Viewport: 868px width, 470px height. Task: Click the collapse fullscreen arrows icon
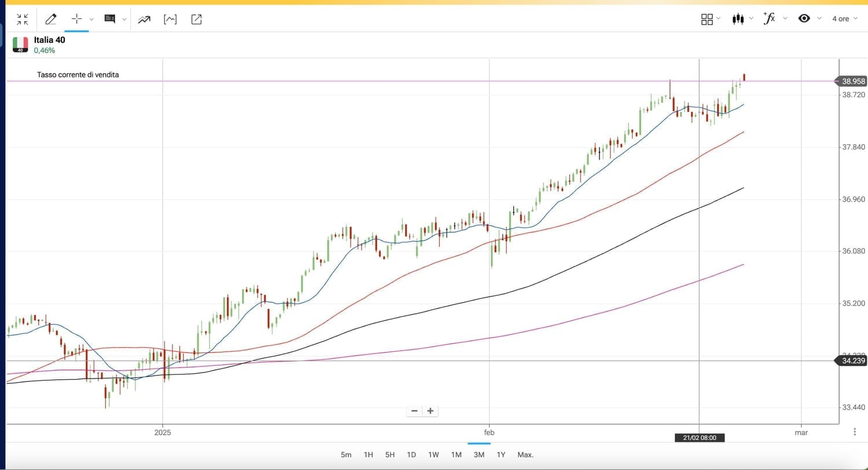point(23,19)
